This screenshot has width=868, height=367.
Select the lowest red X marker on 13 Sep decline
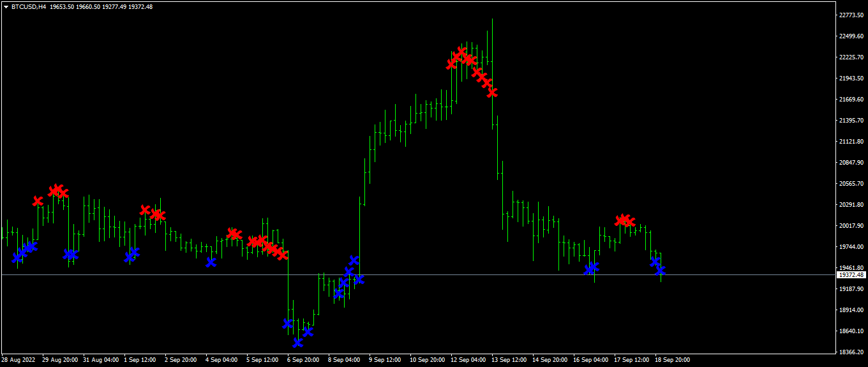[492, 93]
